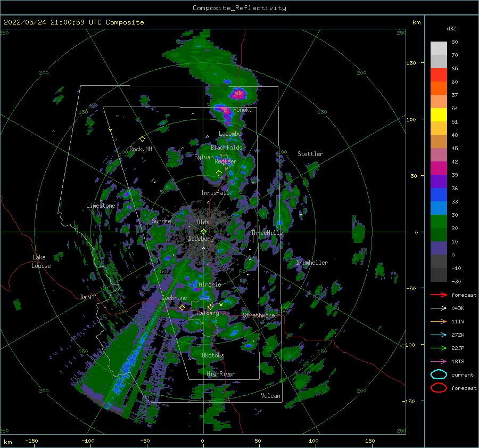Viewport: 479px width, 448px height.
Task: Select the white 04DK arrow legend symbol
Action: click(439, 308)
